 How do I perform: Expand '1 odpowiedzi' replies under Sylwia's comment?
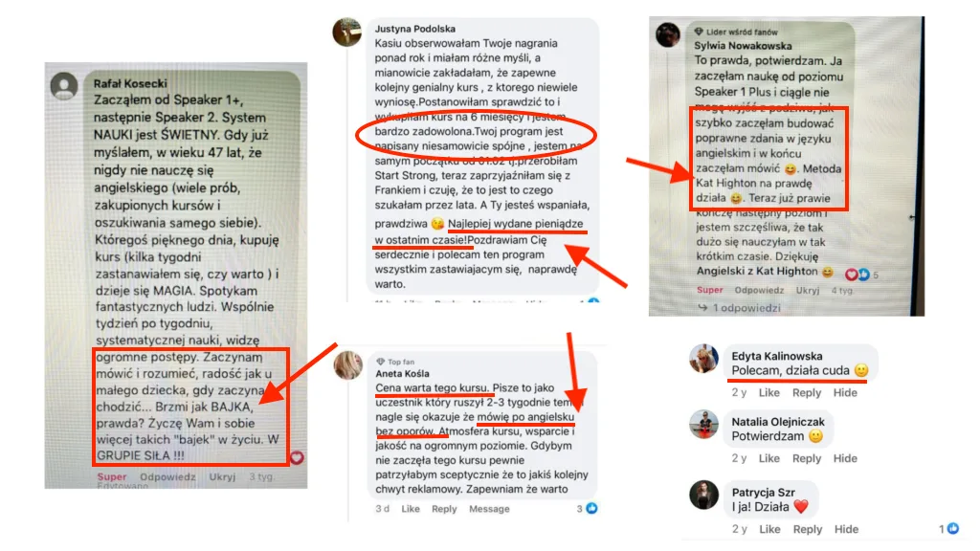click(x=739, y=307)
